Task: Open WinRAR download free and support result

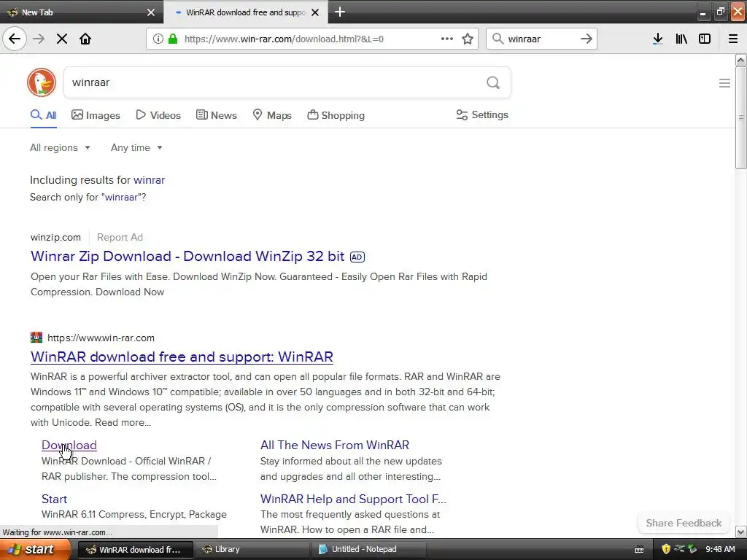Action: 182,357
